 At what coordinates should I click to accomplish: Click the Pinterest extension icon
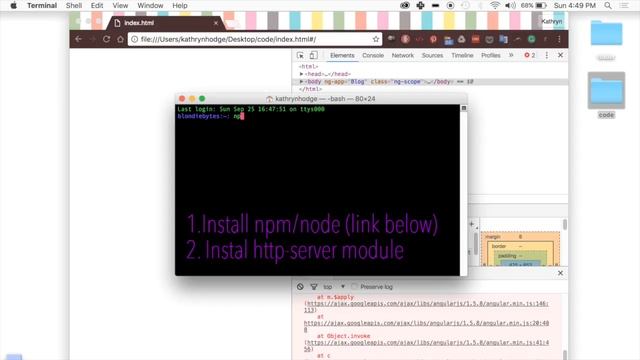tap(433, 39)
